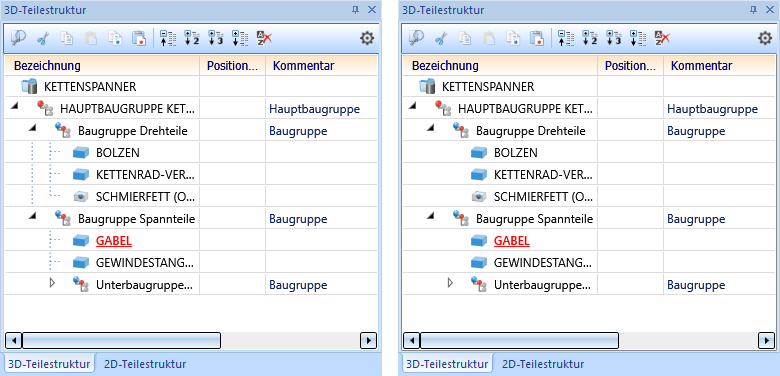Collapse HAUPTBAUGRUPPE KET... in the right panel
This screenshot has height=376, width=780.
pos(411,106)
